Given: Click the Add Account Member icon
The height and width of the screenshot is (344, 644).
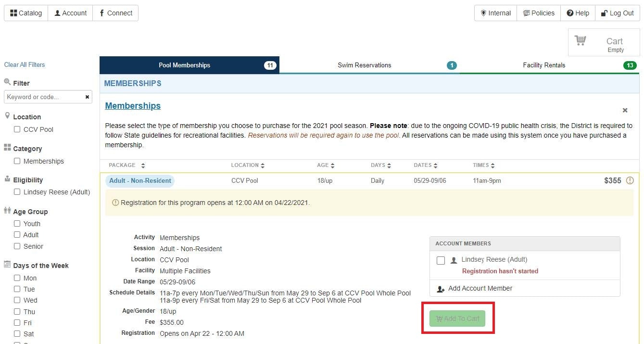Looking at the screenshot, I should 441,289.
